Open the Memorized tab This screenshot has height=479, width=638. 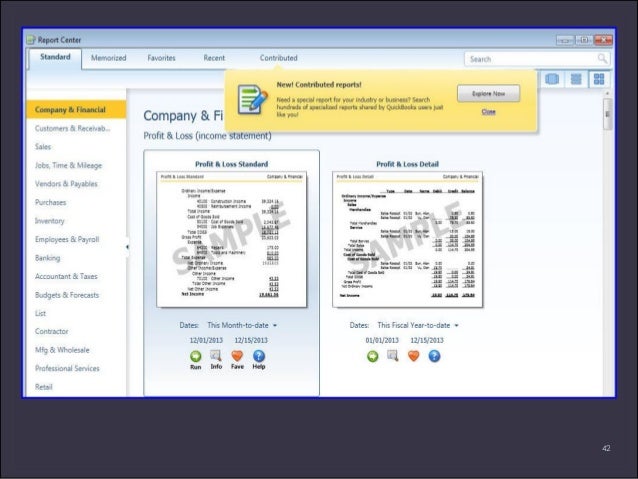(109, 58)
